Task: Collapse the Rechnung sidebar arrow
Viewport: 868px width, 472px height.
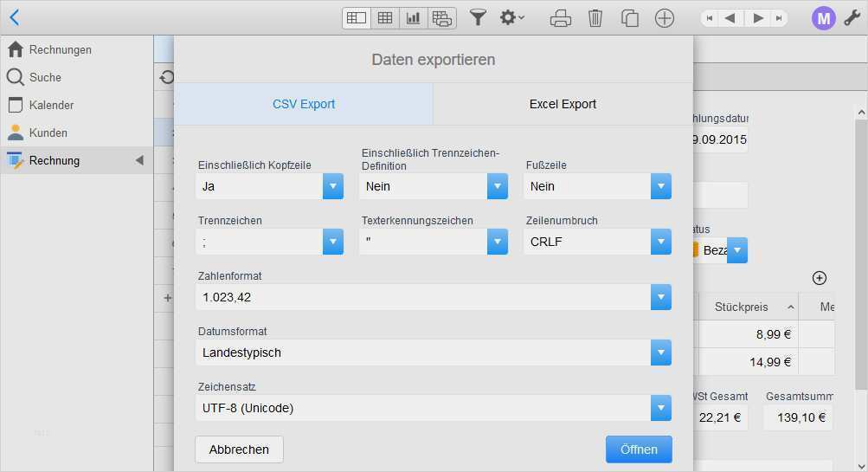Action: [x=139, y=161]
